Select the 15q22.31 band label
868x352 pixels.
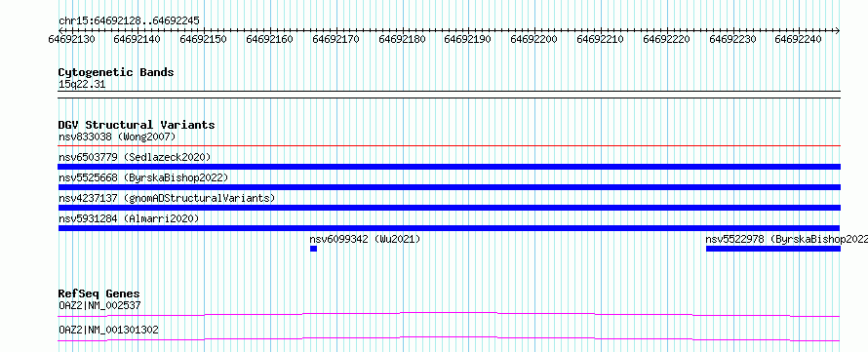[82, 85]
